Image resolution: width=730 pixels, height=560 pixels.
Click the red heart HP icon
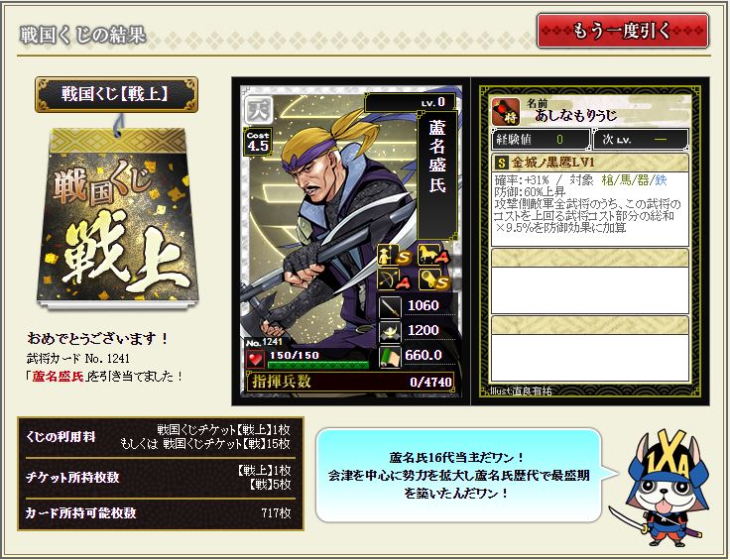[x=255, y=360]
